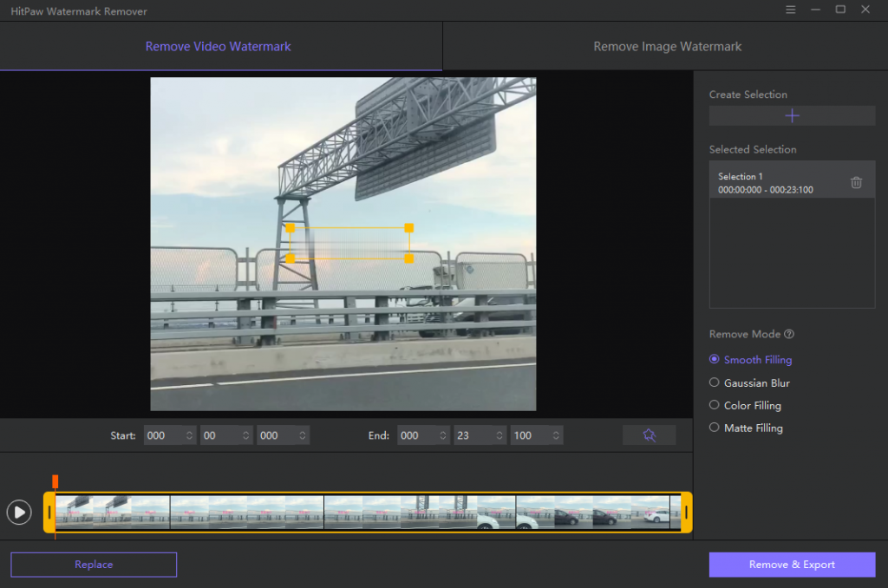Open the Remove Video Watermark tab

point(218,46)
